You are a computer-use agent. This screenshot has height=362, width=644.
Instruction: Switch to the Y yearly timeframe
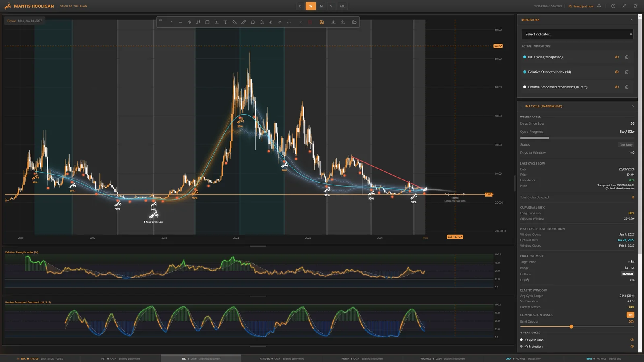[x=331, y=6]
